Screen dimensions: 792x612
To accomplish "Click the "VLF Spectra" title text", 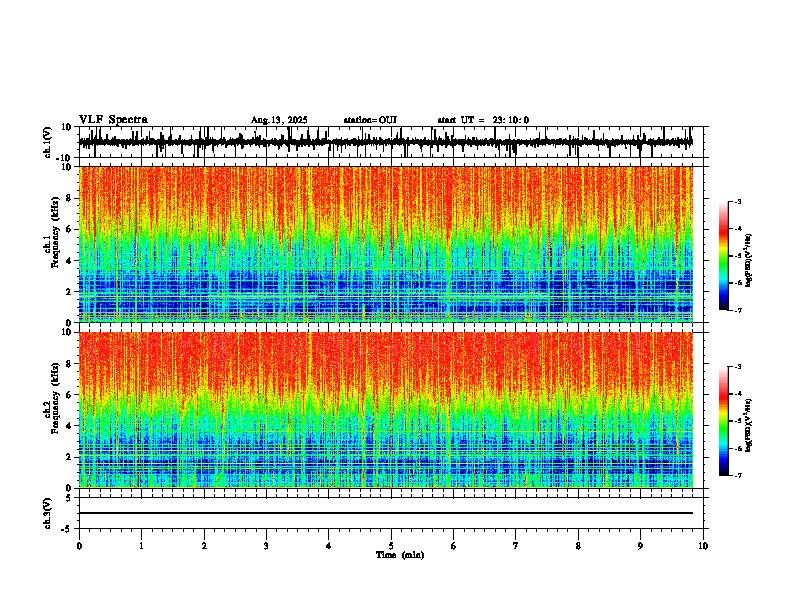I will pyautogui.click(x=113, y=120).
